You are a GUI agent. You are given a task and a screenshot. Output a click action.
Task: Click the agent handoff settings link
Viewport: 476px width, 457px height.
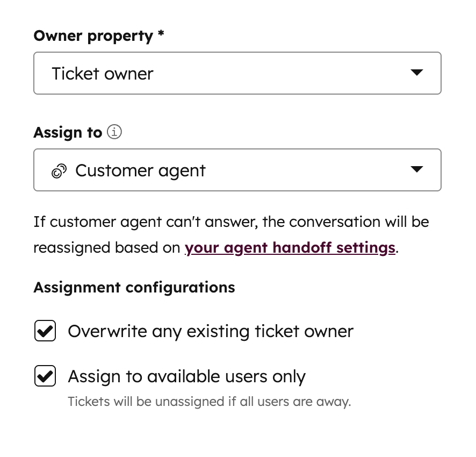[x=290, y=247]
